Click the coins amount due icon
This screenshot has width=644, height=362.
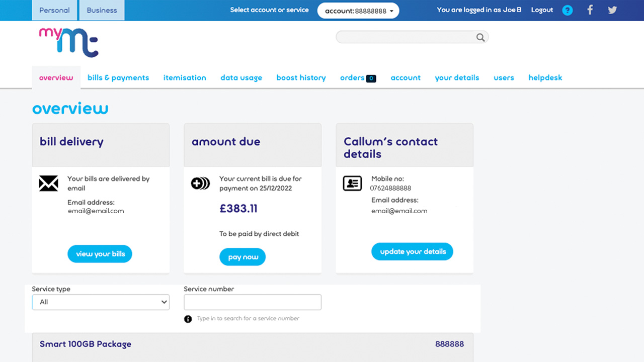[200, 184]
